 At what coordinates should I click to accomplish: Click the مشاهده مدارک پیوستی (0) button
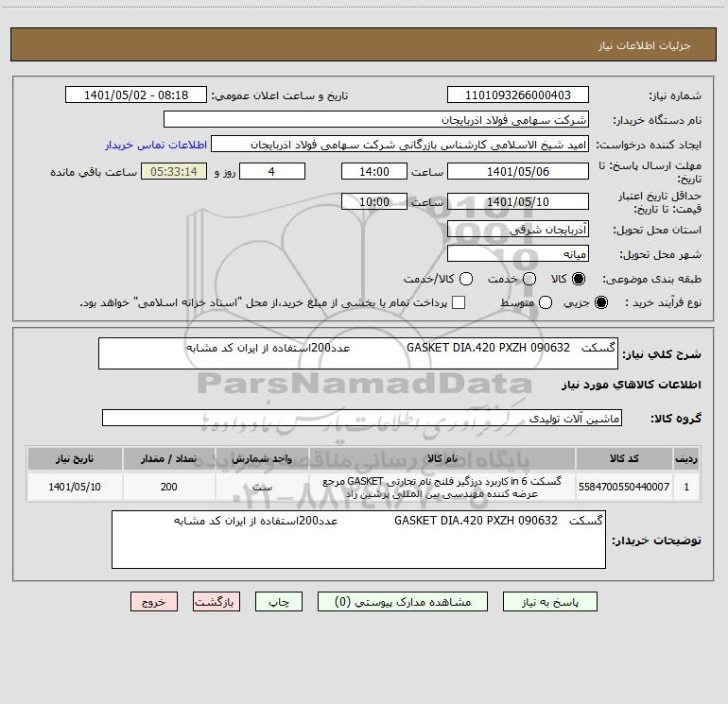point(403,601)
